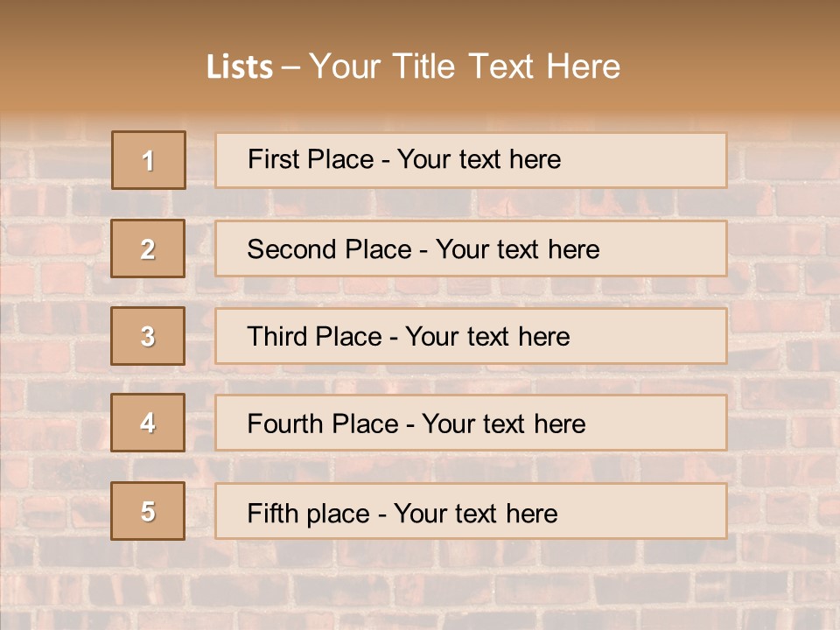Click the numbered box labeled 5
Viewport: 840px width, 630px height.
tap(148, 510)
